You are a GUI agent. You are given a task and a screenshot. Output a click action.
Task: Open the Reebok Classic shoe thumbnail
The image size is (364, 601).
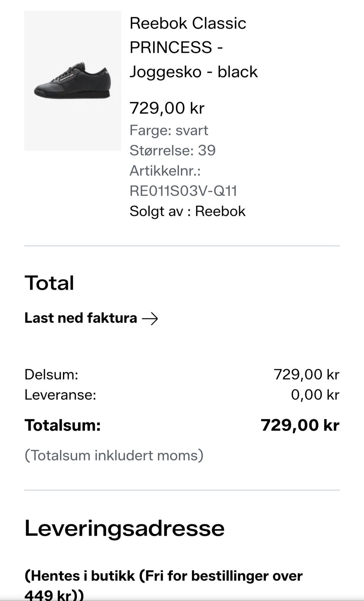73,81
